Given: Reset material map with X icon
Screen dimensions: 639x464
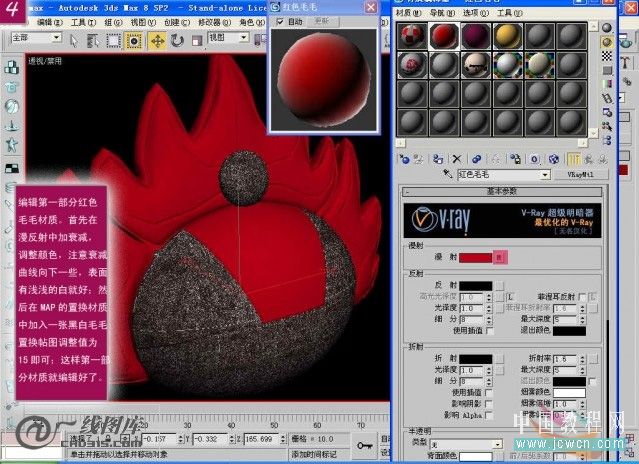Looking at the screenshot, I should [457, 159].
